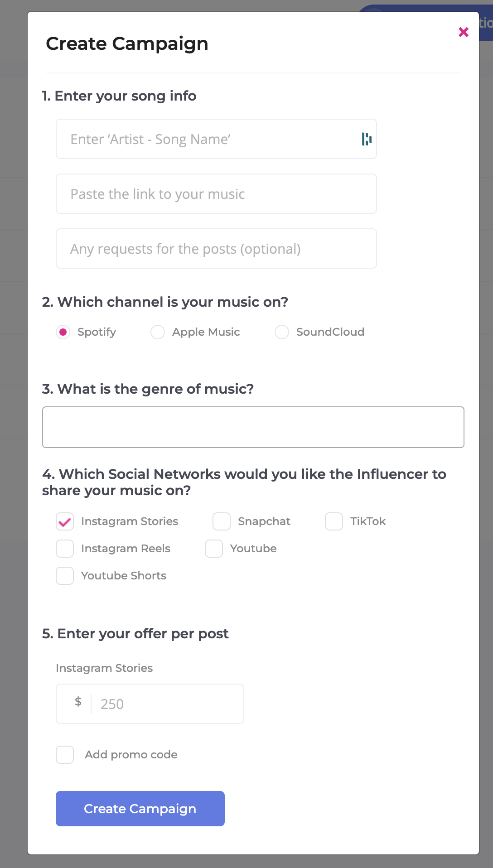
Task: Select the Spotify channel option
Action: pos(63,332)
